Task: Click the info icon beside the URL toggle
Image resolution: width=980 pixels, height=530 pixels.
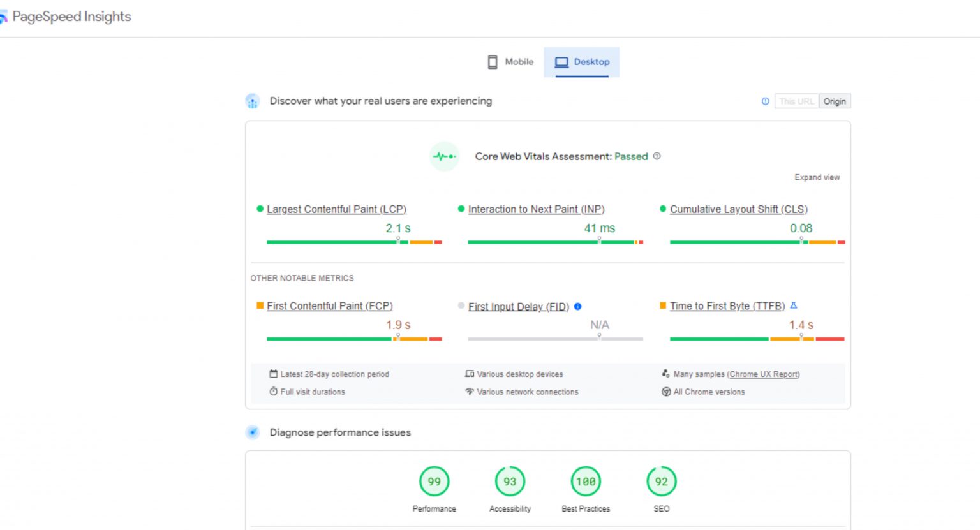Action: tap(765, 101)
